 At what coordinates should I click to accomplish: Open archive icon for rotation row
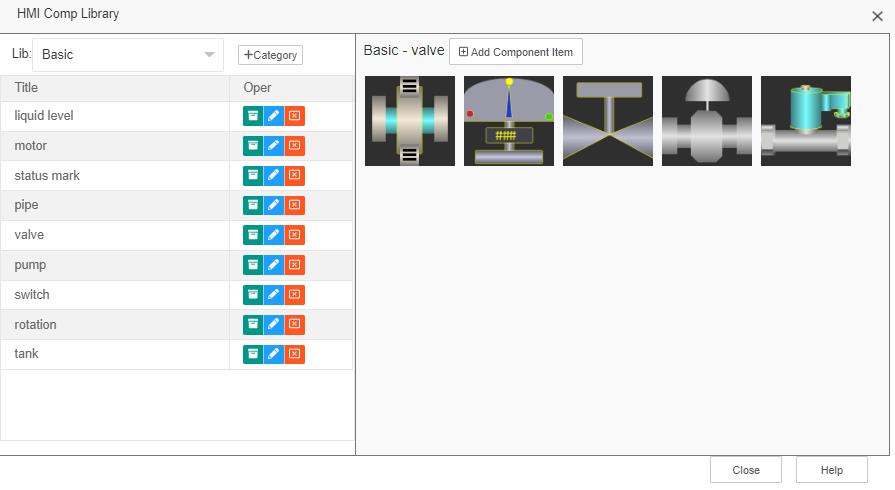(253, 324)
